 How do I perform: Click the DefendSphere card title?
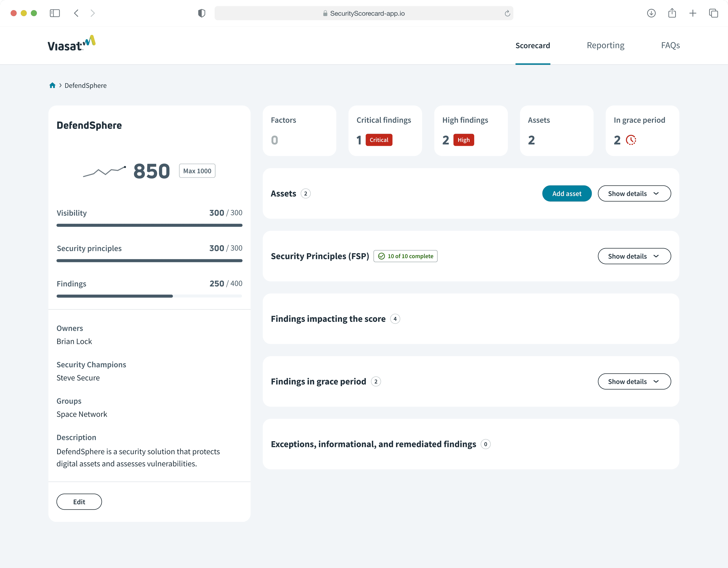pyautogui.click(x=89, y=125)
